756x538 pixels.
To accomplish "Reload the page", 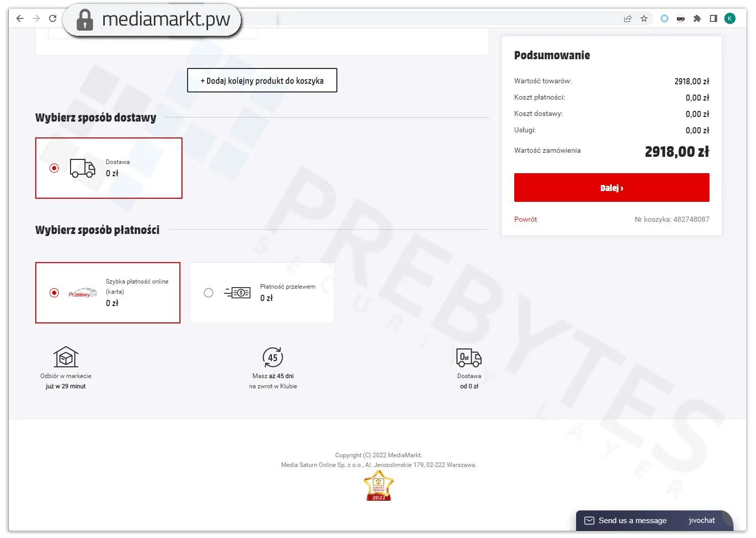I will point(53,18).
